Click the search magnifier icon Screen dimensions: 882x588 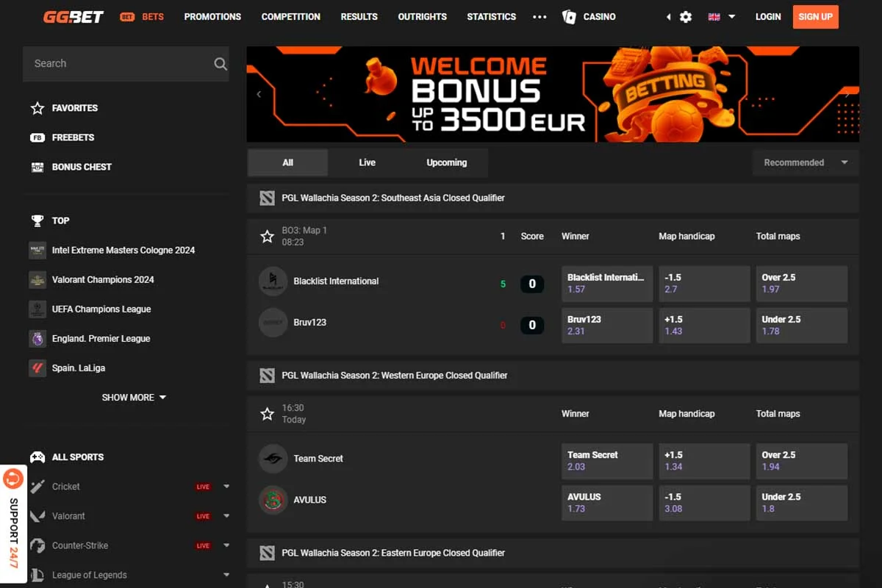220,64
